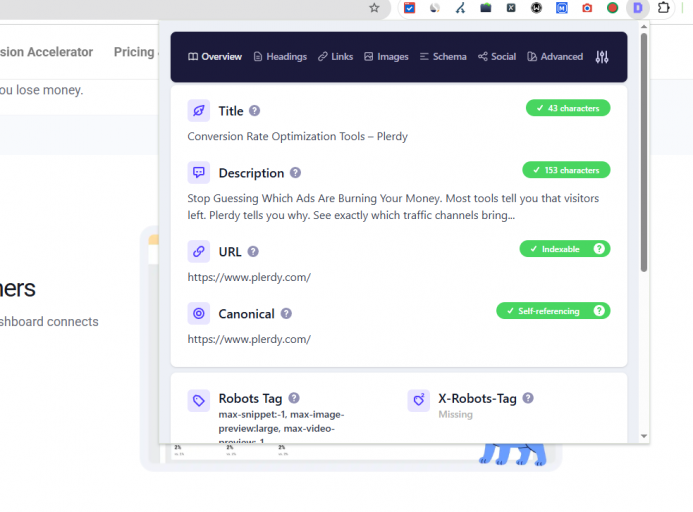Click the blue checkmark extension icon
693x512 pixels.
(410, 8)
